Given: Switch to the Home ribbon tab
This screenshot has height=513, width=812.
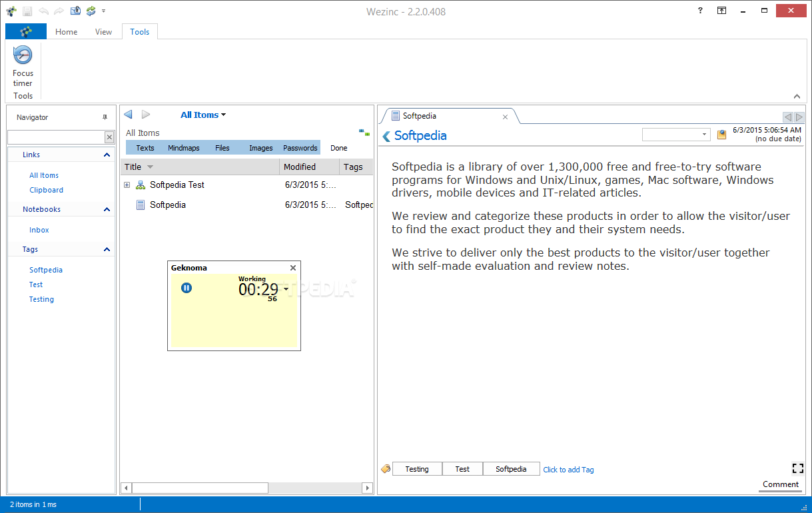Looking at the screenshot, I should [x=67, y=31].
